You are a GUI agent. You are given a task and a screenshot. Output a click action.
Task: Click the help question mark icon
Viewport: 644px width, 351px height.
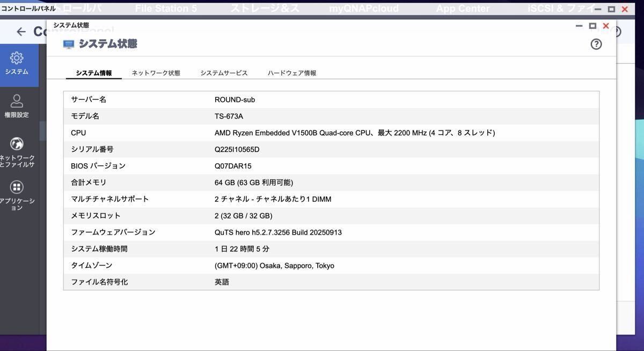[596, 45]
